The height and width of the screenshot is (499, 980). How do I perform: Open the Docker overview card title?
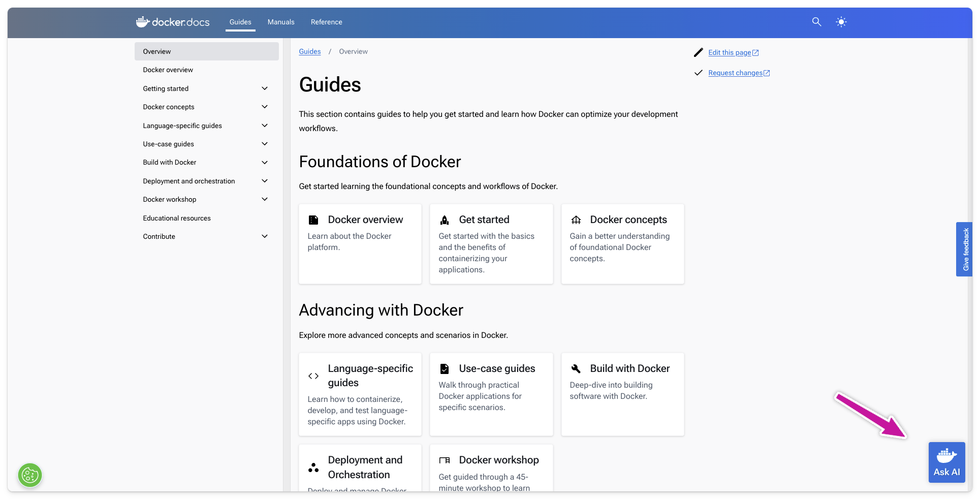tap(365, 220)
